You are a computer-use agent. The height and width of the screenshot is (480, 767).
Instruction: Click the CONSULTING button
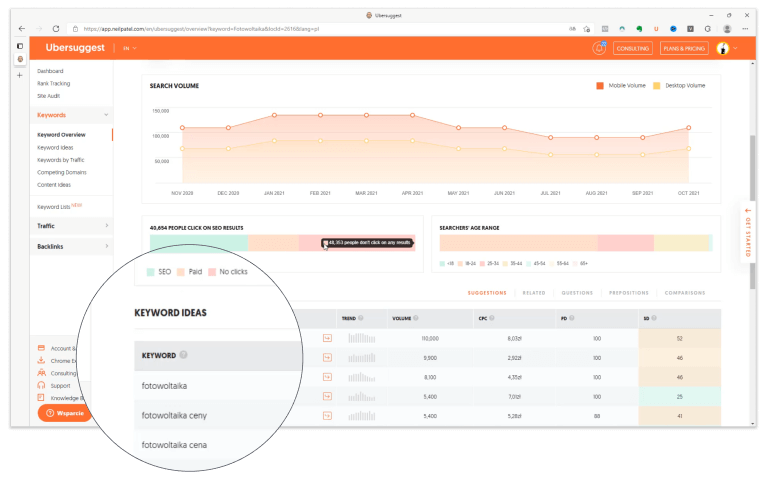coord(632,48)
